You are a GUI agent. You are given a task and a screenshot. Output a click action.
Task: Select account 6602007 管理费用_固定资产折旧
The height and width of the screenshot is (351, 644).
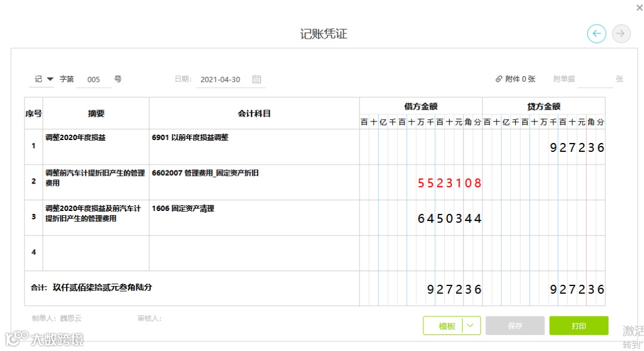205,173
